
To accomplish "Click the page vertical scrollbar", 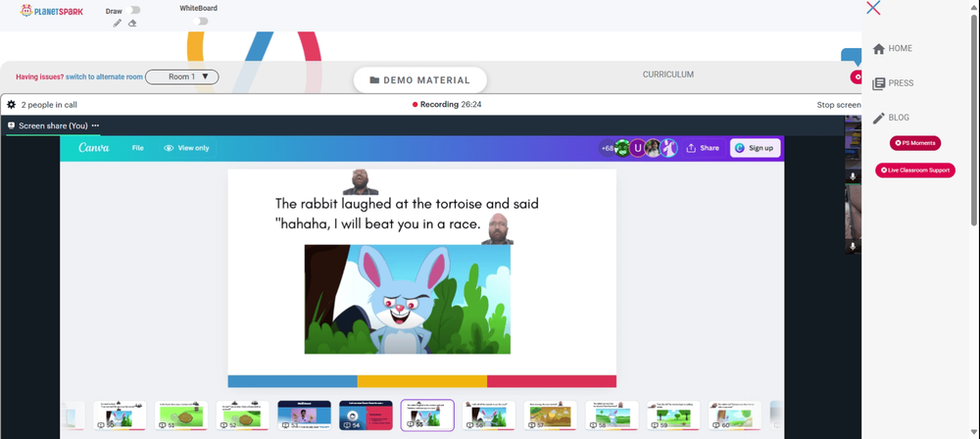I will [x=974, y=119].
